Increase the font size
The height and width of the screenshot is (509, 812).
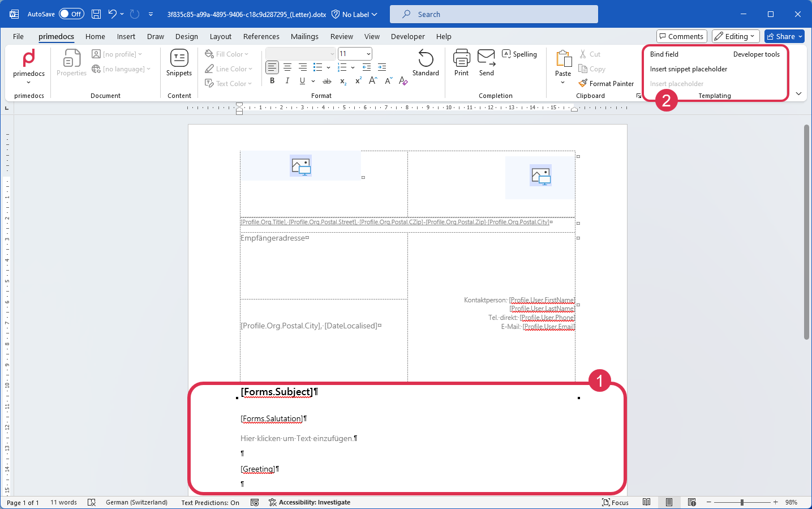coord(373,81)
